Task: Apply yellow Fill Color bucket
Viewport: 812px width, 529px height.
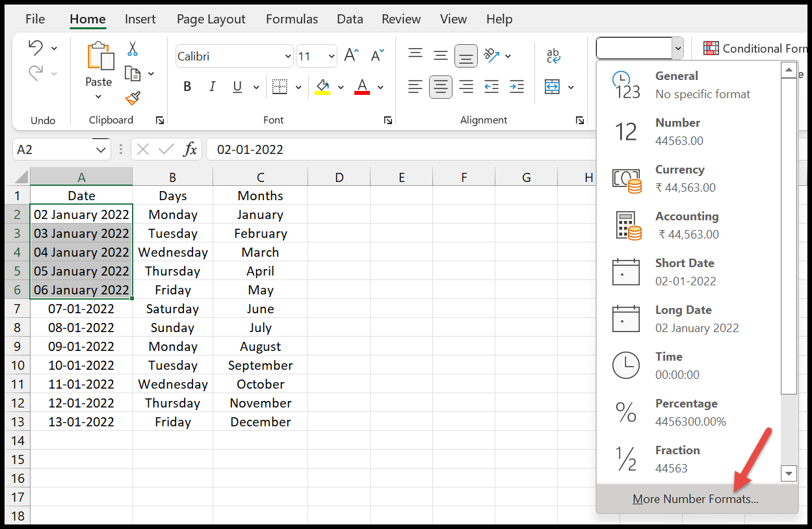Action: pos(322,86)
